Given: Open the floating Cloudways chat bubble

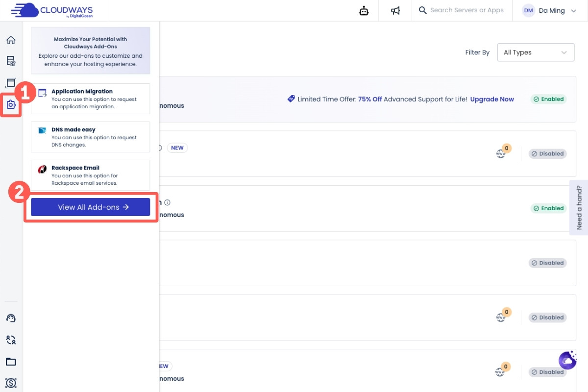Looking at the screenshot, I should click(x=567, y=361).
